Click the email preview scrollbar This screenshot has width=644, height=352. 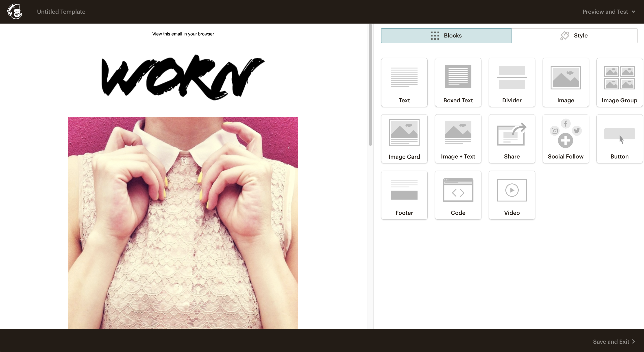point(370,85)
